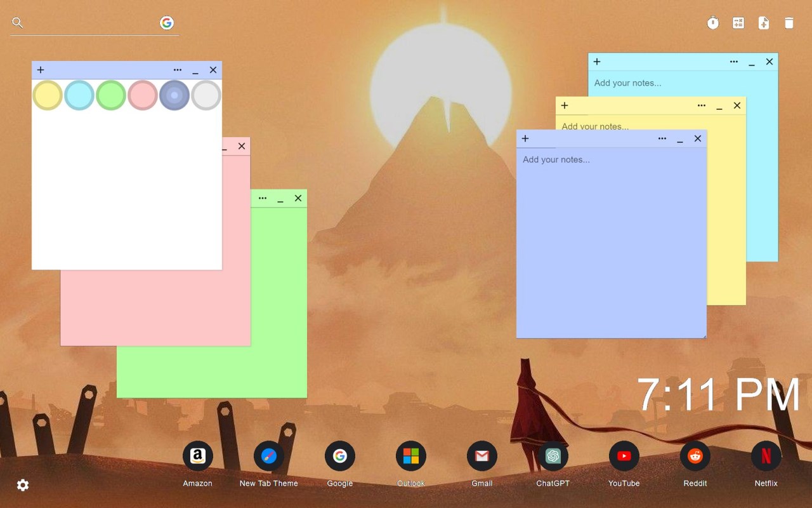Click the 7:11 PM clock

(719, 394)
